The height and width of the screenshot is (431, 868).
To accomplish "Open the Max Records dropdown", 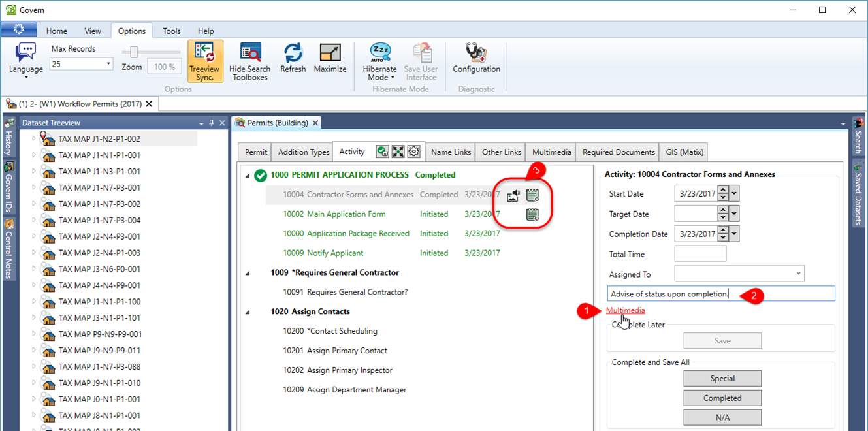I will pyautogui.click(x=108, y=64).
